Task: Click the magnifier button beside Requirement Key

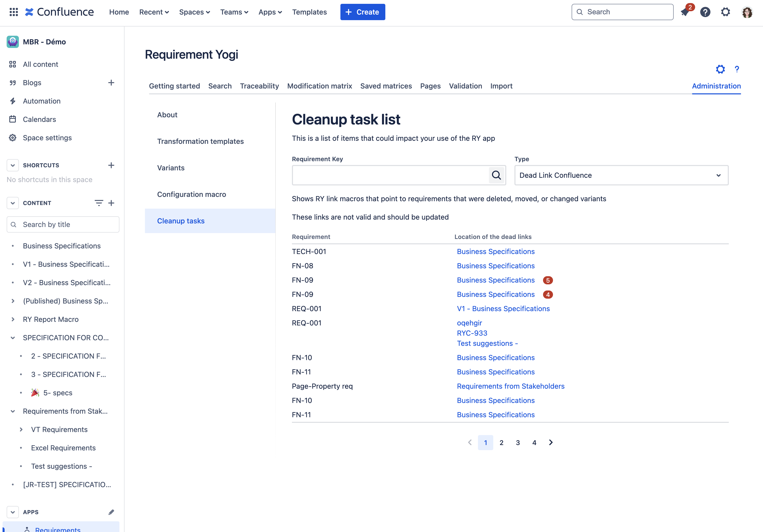Action: coord(496,175)
